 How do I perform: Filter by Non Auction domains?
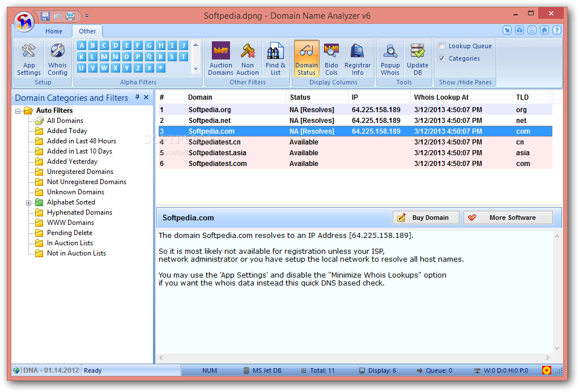[248, 59]
